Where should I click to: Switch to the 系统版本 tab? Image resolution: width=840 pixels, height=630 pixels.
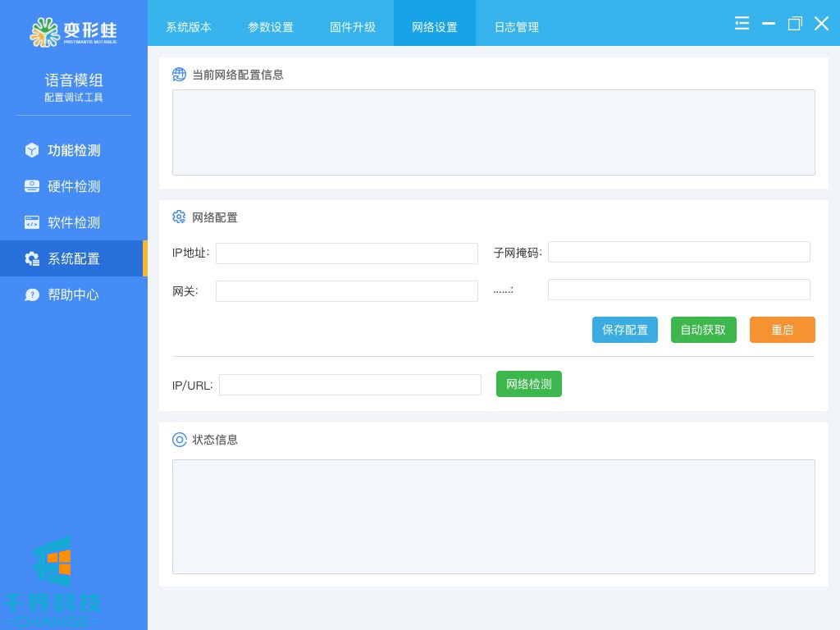click(189, 27)
